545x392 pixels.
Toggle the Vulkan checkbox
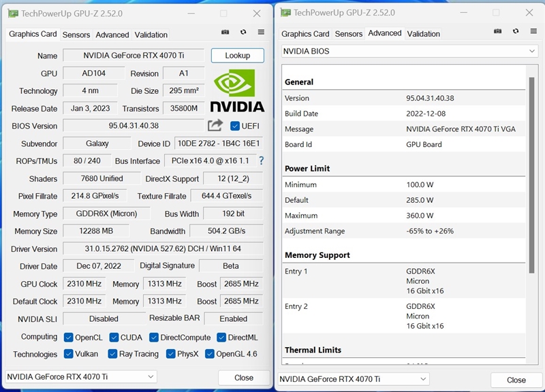[69, 354]
